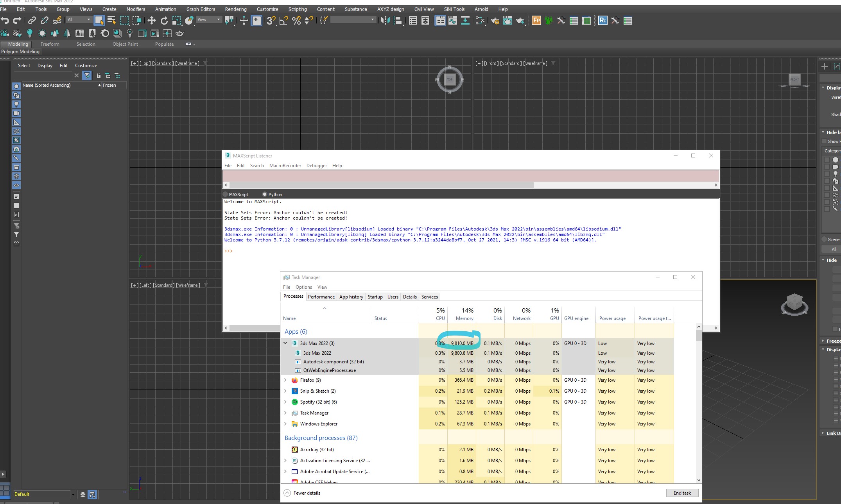Click the End task button
The image size is (841, 504).
(x=682, y=493)
